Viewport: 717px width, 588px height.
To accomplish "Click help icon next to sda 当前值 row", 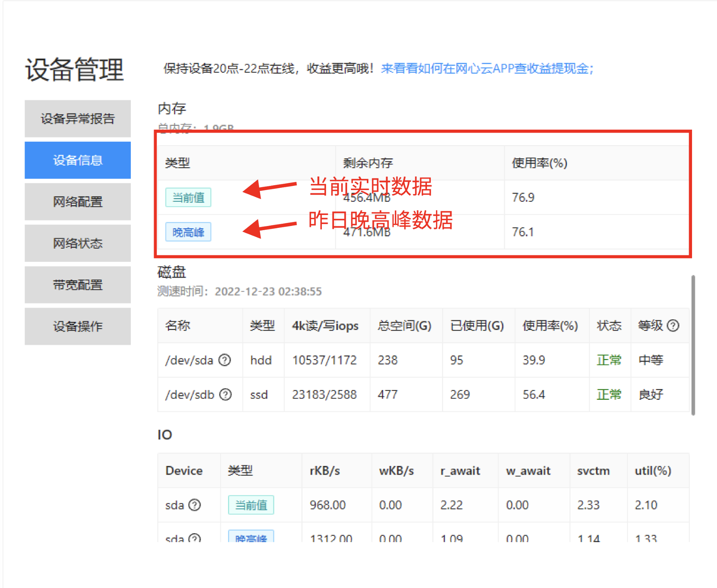I will (195, 505).
